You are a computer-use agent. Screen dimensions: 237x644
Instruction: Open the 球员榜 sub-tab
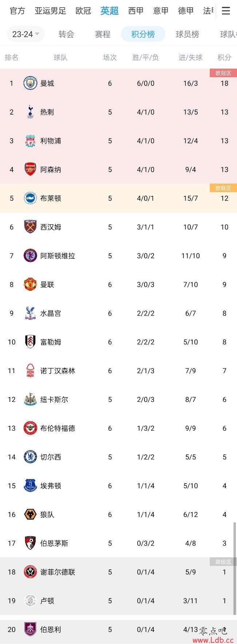tap(187, 34)
